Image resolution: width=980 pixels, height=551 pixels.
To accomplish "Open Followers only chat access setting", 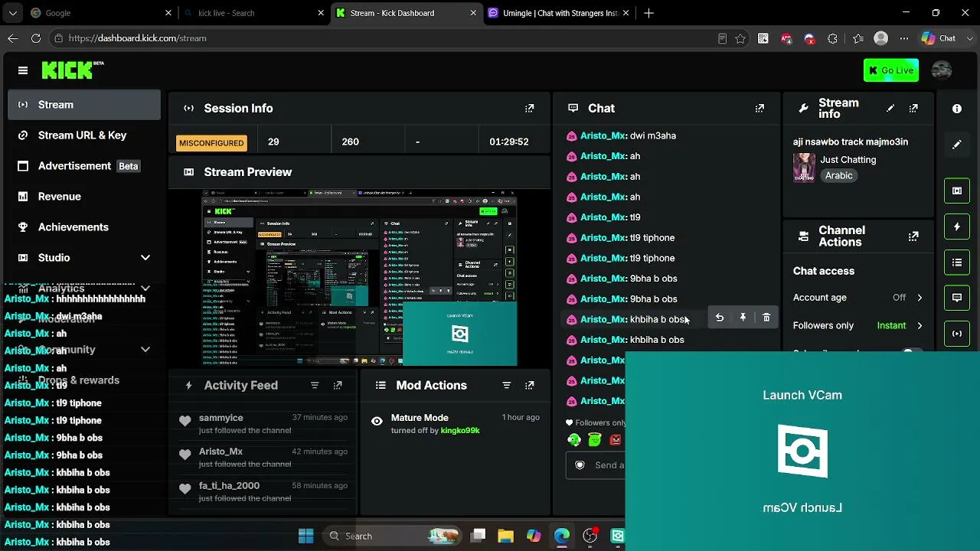I will pyautogui.click(x=857, y=325).
